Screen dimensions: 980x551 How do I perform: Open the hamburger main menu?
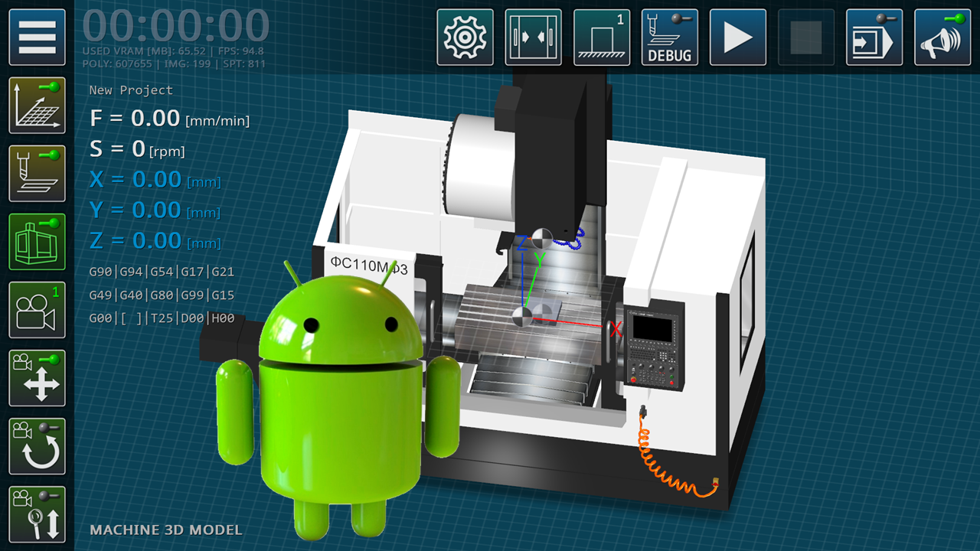[37, 37]
